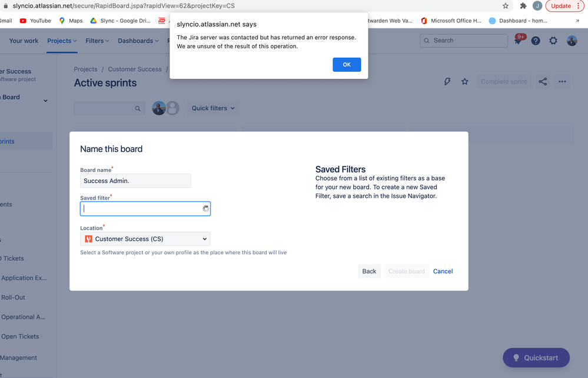This screenshot has height=378, width=588.
Task: Open the Quick filters dropdown
Action: pyautogui.click(x=213, y=108)
